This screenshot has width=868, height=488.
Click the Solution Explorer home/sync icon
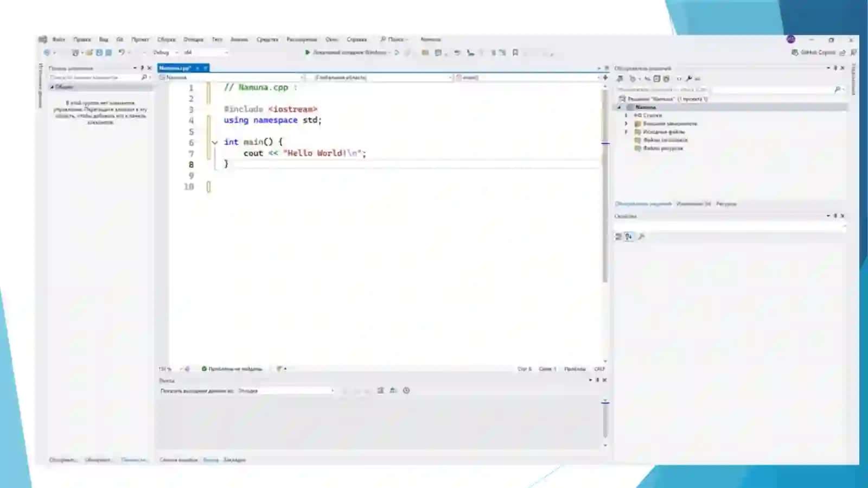(620, 79)
